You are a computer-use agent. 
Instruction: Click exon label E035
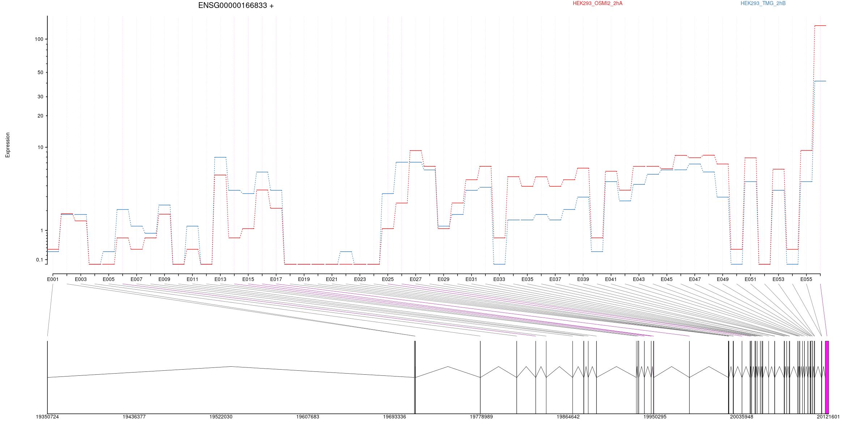527,279
